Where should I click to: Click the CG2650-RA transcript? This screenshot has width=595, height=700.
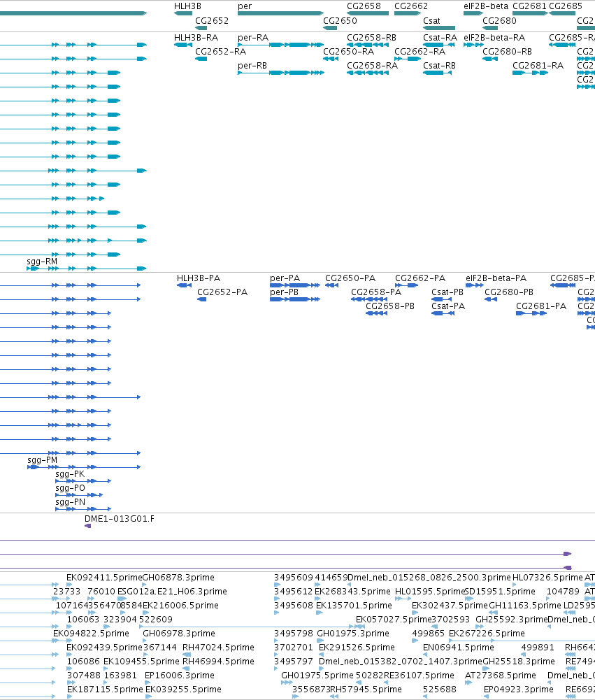click(330, 59)
